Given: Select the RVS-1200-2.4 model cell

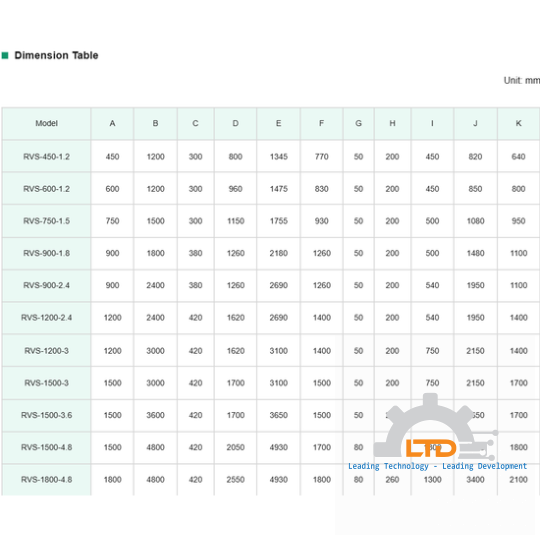Looking at the screenshot, I should pyautogui.click(x=46, y=318).
